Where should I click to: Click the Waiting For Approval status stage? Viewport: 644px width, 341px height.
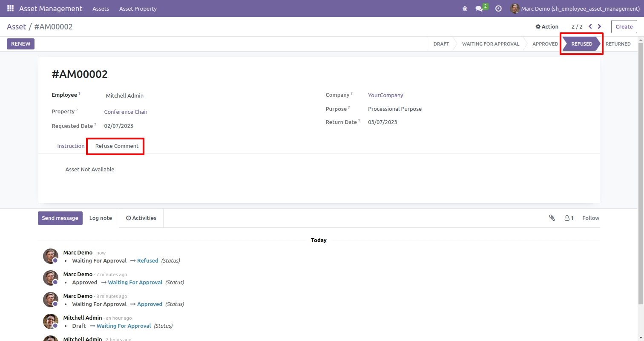[x=491, y=44]
